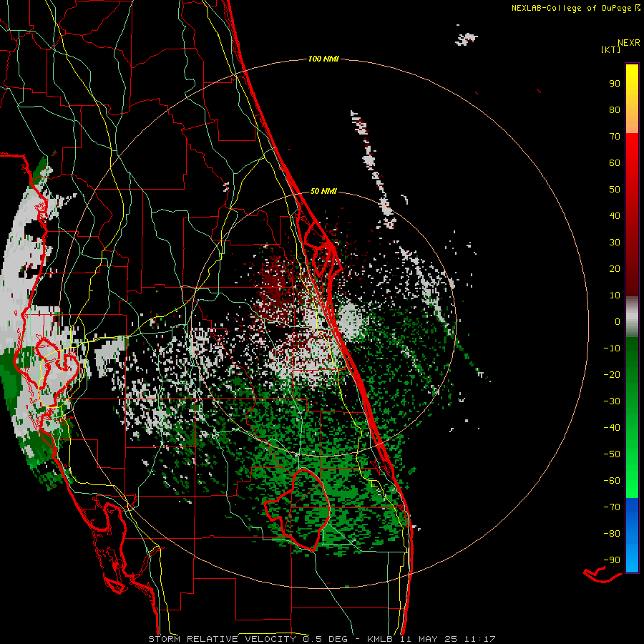Click the yellow top segment of the color bar
The width and height of the screenshot is (644, 644).
[x=632, y=99]
